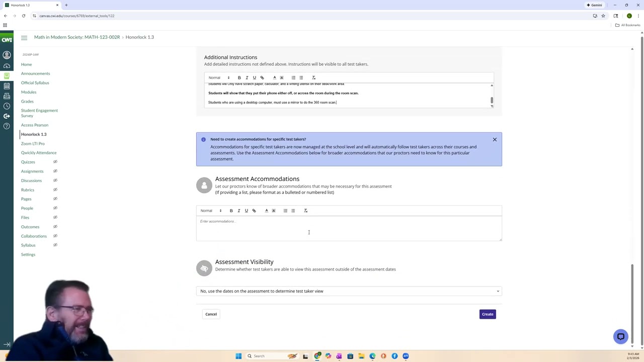Apply numbered list in Additional Instructions toolbar
Viewport: 644px width, 362px height.
pyautogui.click(x=293, y=77)
